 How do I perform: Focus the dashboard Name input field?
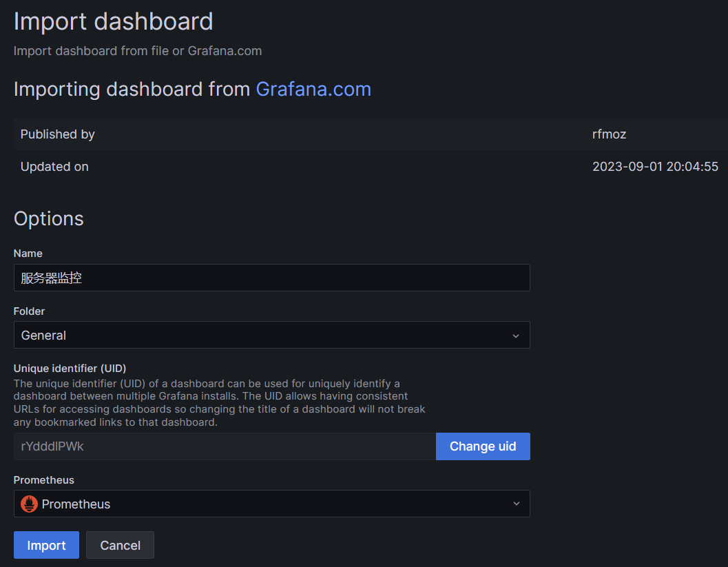[271, 278]
